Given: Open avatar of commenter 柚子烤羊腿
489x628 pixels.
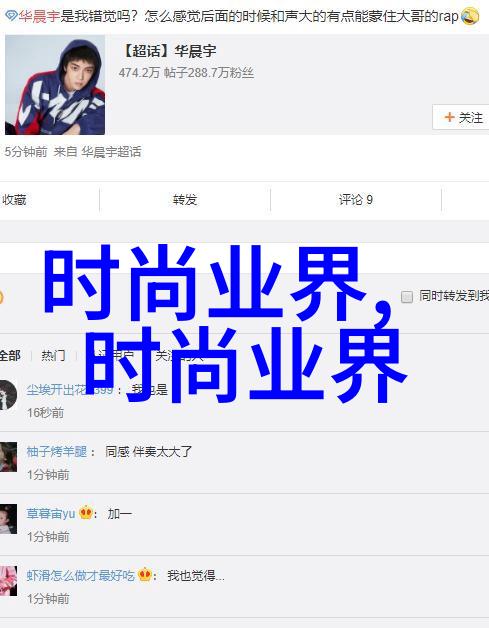Looking at the screenshot, I should [8, 457].
